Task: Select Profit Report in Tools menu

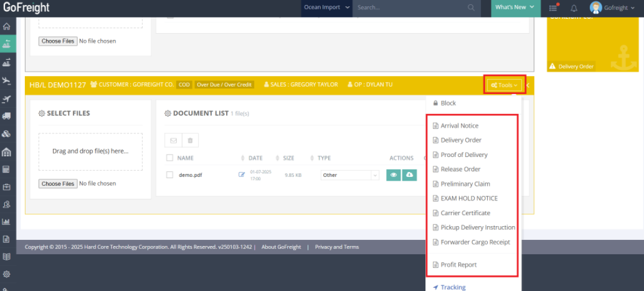Action: point(458,265)
